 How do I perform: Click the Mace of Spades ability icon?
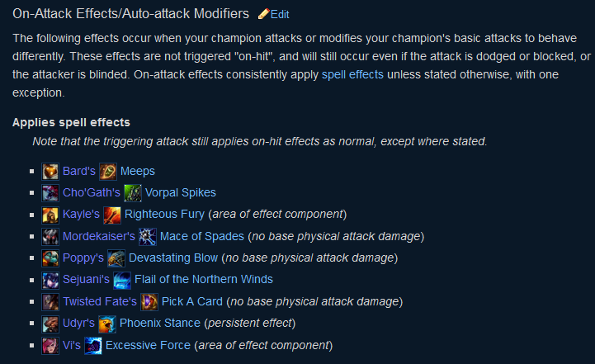tap(147, 237)
